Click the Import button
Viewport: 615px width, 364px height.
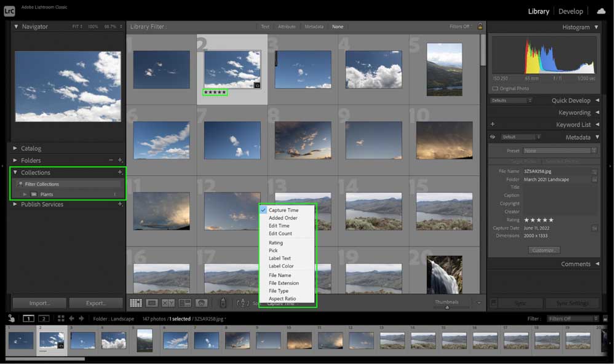pos(39,303)
